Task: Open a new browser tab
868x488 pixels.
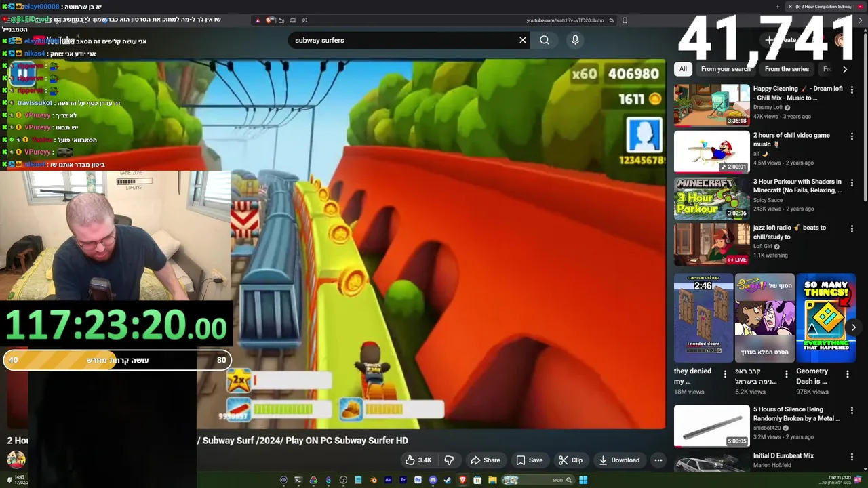Action: (777, 7)
